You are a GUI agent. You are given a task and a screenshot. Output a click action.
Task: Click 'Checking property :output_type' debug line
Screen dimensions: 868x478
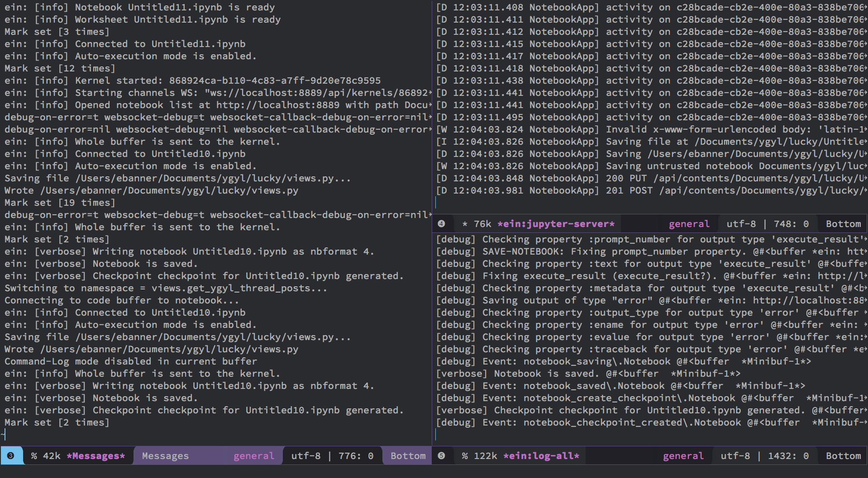point(652,312)
